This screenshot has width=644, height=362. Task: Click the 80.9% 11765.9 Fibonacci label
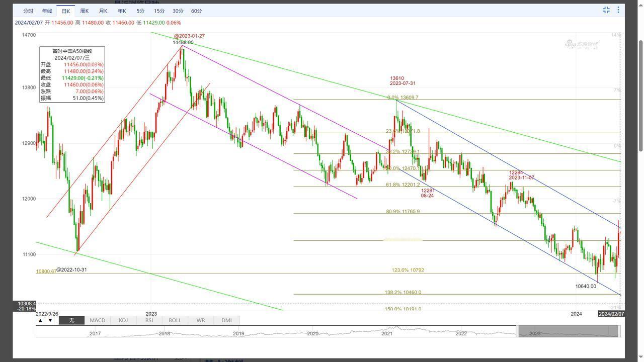click(x=403, y=212)
